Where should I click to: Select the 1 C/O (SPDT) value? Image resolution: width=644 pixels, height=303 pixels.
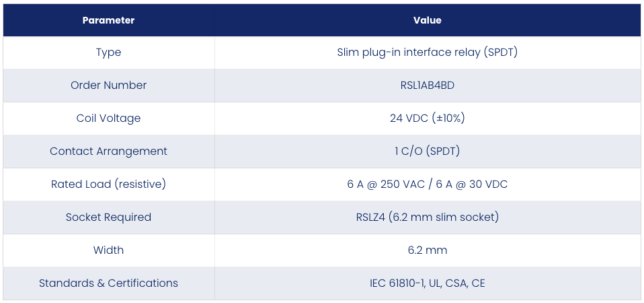point(427,151)
